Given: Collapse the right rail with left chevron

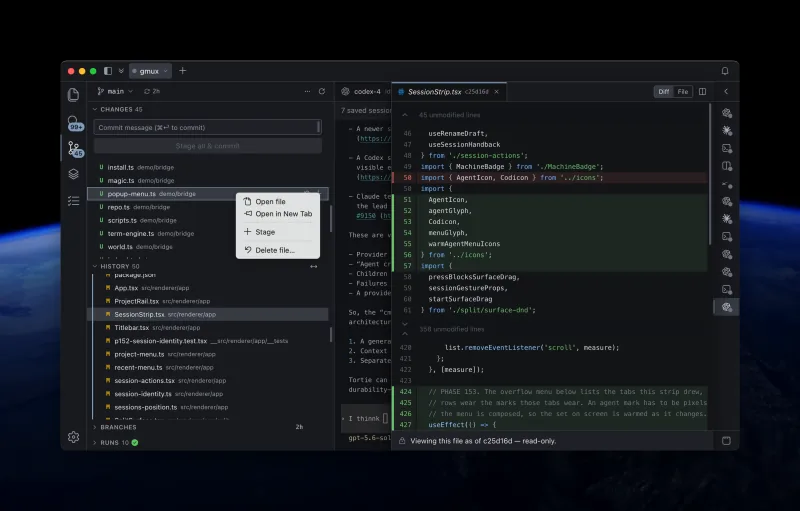Looking at the screenshot, I should [726, 92].
